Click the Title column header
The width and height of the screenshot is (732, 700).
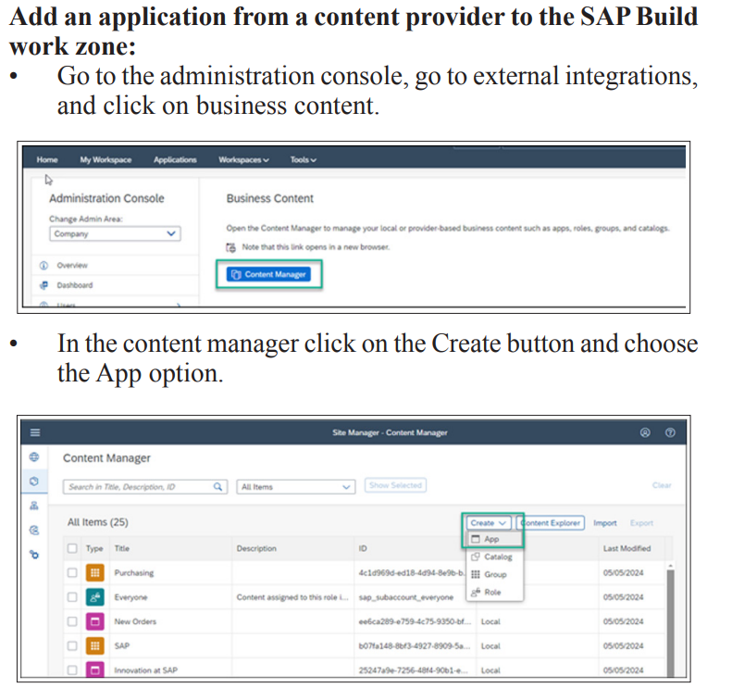[122, 548]
